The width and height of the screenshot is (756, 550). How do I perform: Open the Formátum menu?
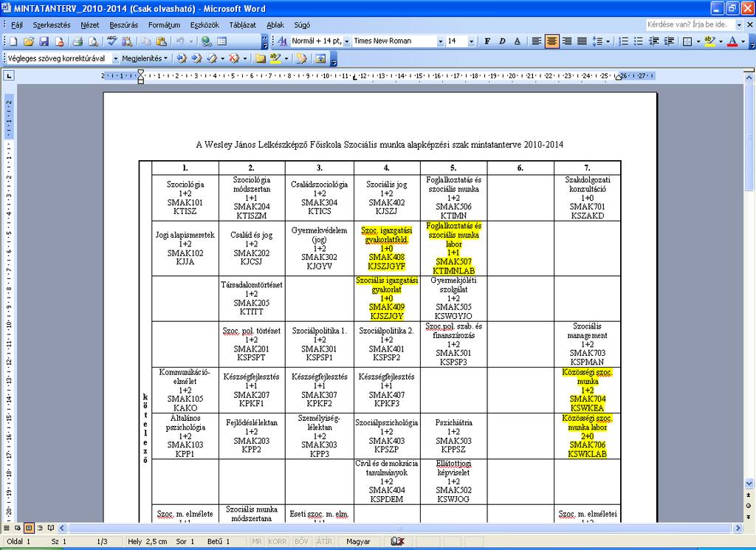click(164, 25)
